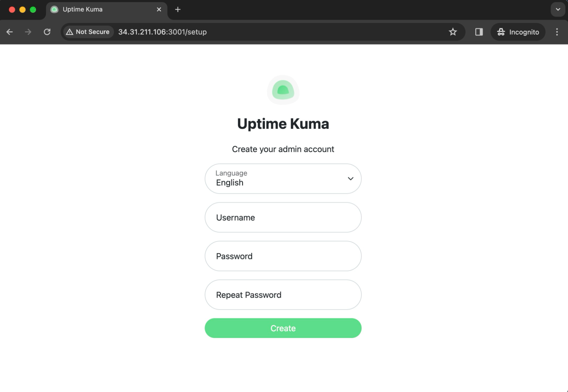Open the Language dropdown
This screenshot has height=392, width=568.
(283, 179)
